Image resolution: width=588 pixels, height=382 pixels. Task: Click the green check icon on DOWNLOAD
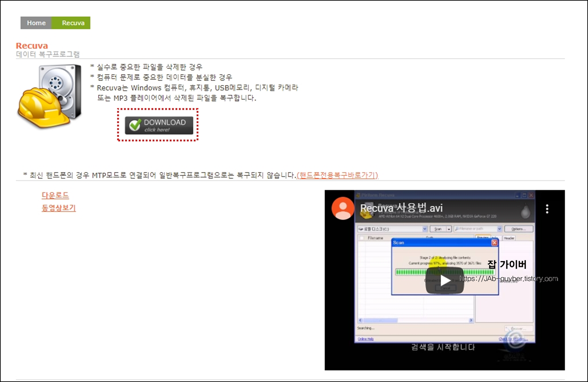(x=135, y=125)
